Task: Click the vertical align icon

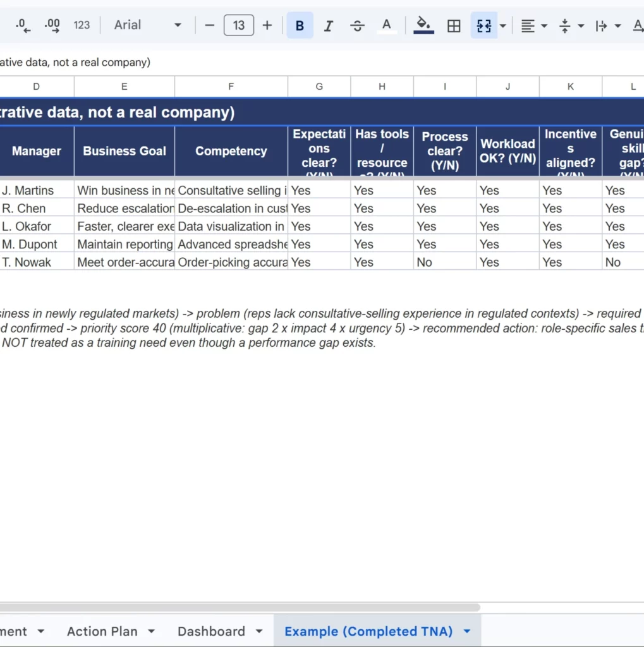Action: click(x=565, y=25)
